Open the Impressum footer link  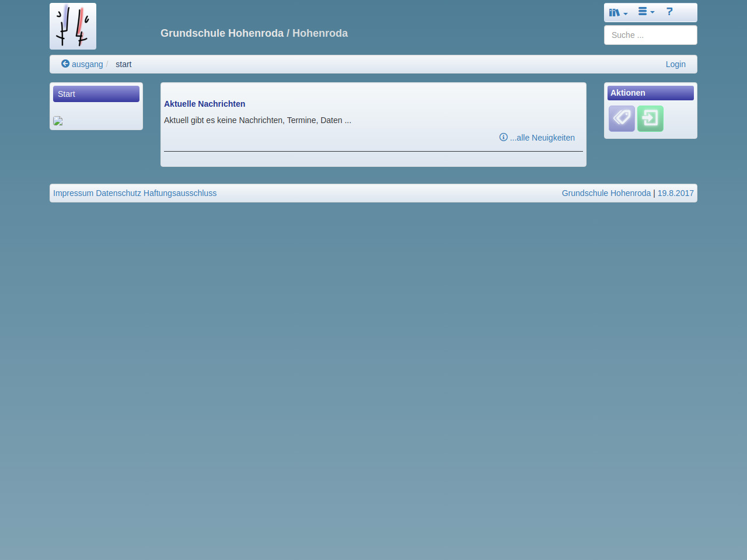[73, 193]
